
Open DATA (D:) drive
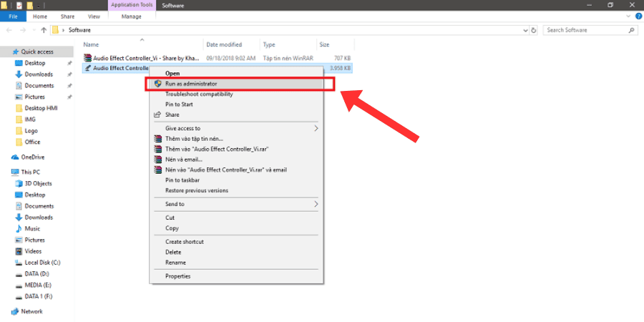pos(37,274)
